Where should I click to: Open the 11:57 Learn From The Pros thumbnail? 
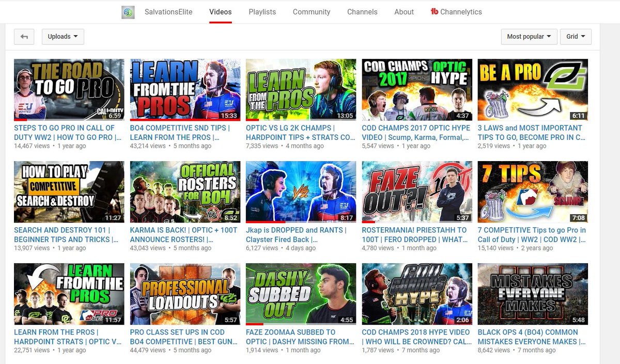[x=69, y=294]
